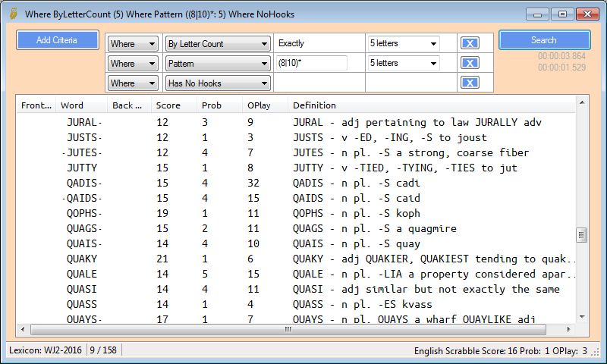Image resolution: width=607 pixels, height=364 pixels.
Task: Click the Add Criteria button
Action: click(58, 40)
